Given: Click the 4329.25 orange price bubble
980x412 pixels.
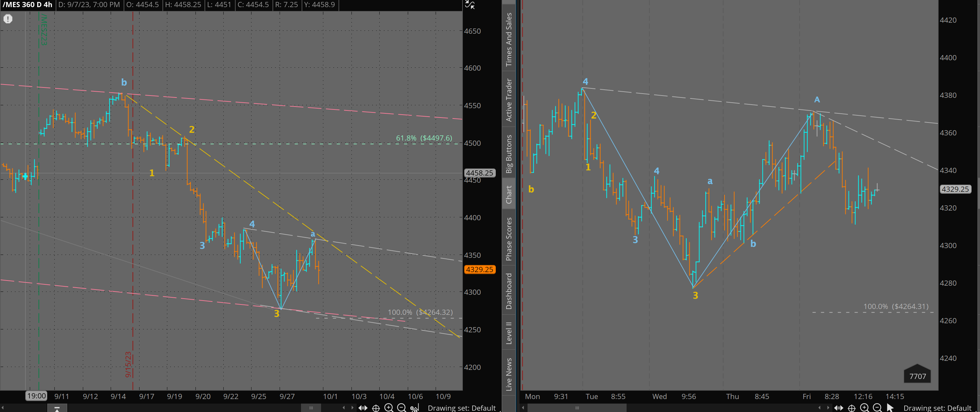Looking at the screenshot, I should coord(479,269).
